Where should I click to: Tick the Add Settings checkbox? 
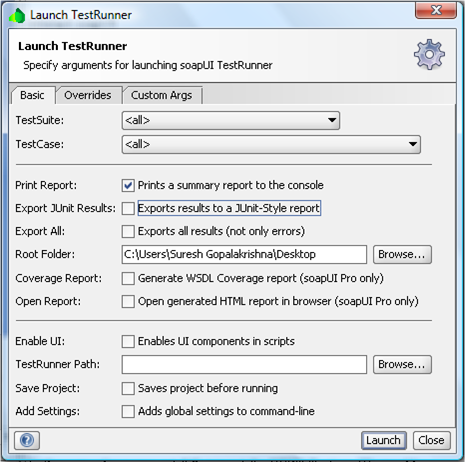128,411
